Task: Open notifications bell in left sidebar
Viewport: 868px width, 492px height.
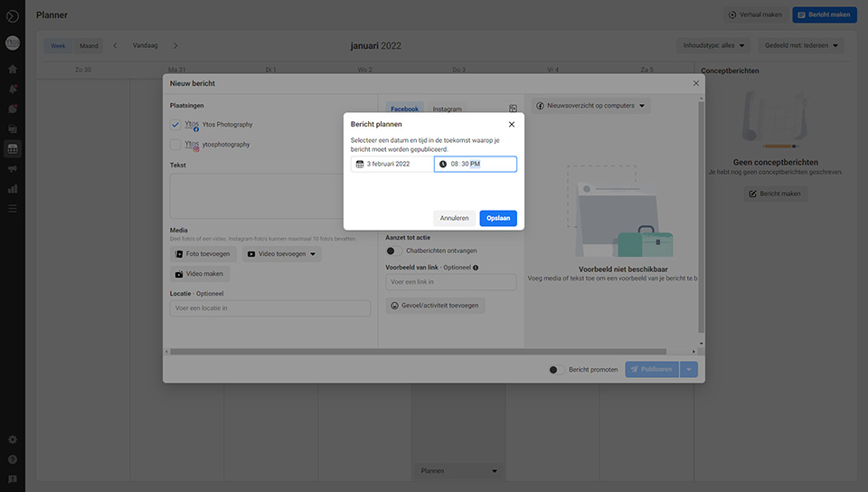Action: click(12, 90)
